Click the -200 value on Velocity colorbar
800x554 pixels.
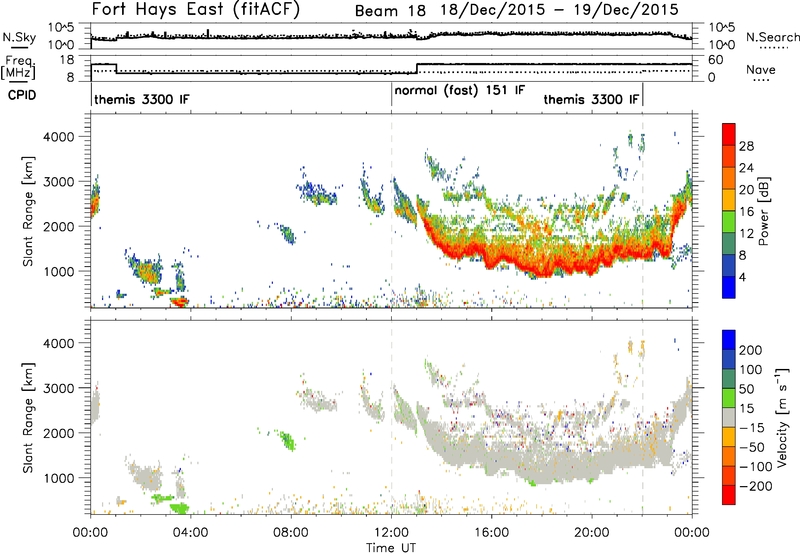pyautogui.click(x=756, y=486)
